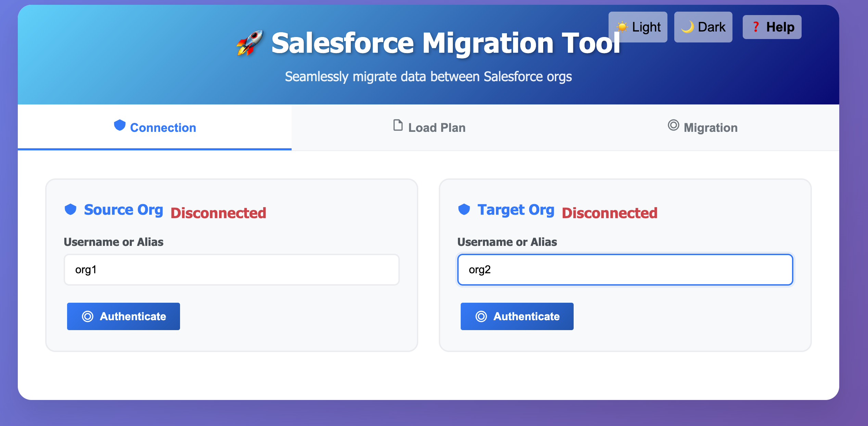Authenticate the Target Org
The width and height of the screenshot is (868, 426).
[517, 316]
